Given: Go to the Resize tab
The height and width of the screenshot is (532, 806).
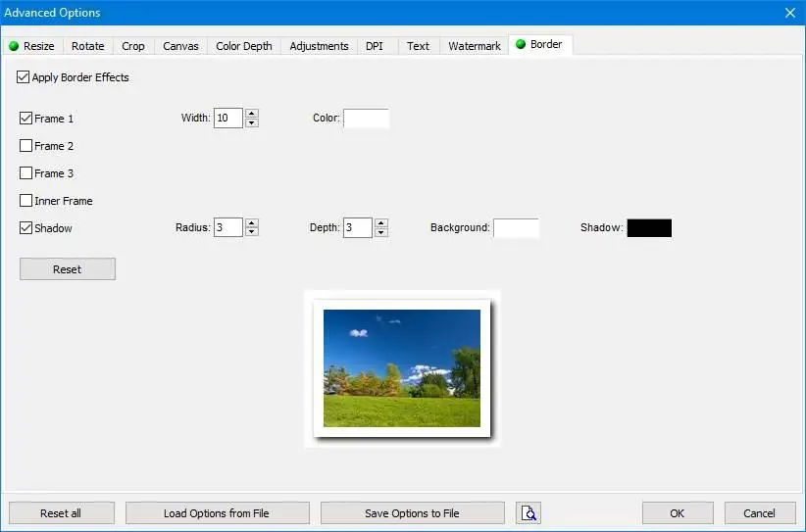Looking at the screenshot, I should tap(32, 46).
